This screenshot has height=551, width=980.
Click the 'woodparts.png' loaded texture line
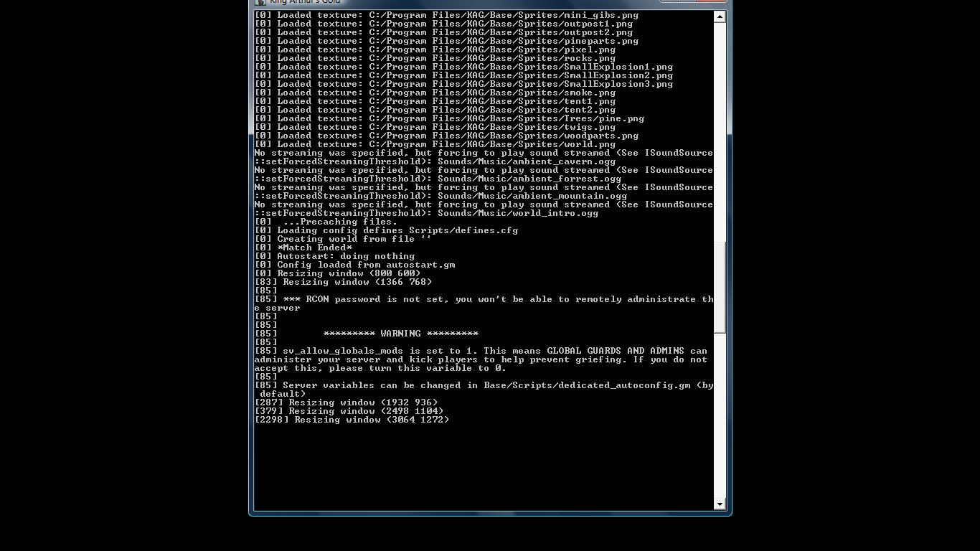[446, 136]
